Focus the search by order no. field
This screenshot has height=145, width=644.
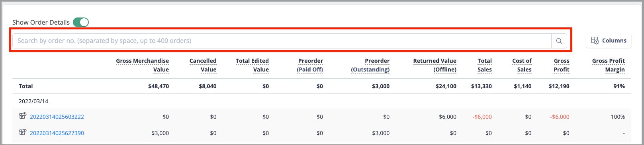click(282, 41)
